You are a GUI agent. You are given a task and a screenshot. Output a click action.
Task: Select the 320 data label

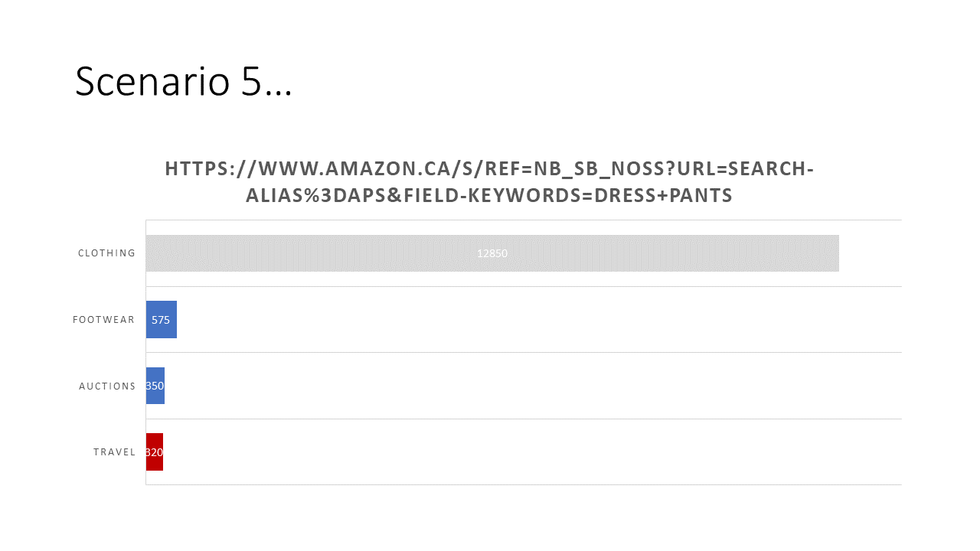coord(155,452)
